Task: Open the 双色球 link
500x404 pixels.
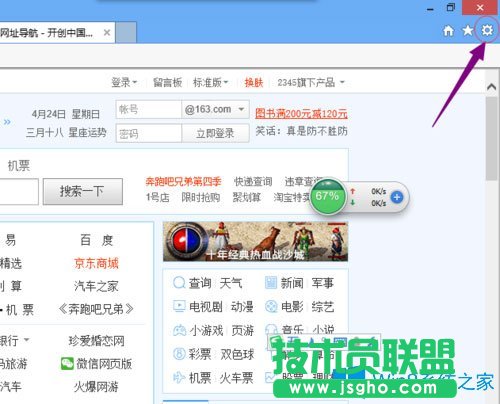Action: pos(237,354)
